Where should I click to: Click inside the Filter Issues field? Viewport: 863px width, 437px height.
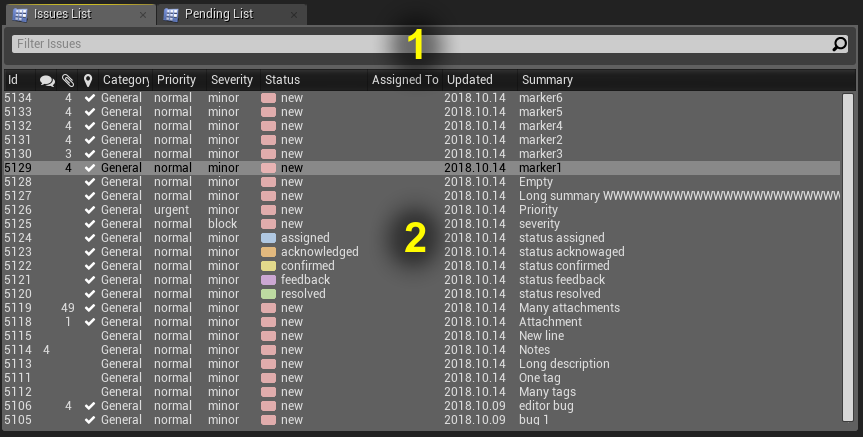pyautogui.click(x=421, y=44)
